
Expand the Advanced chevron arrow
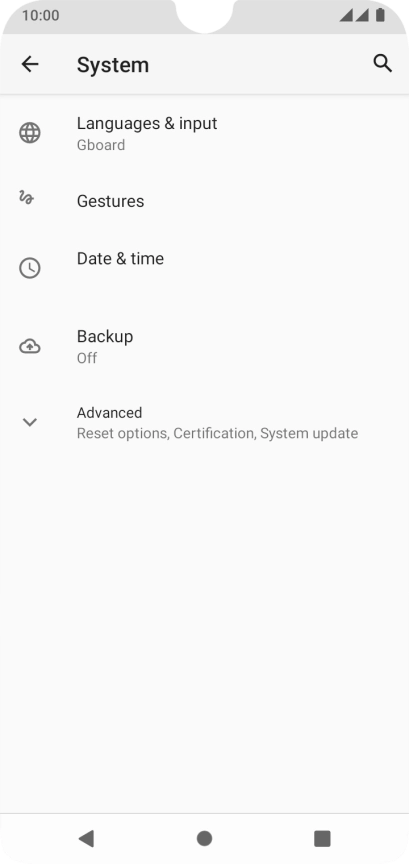click(29, 422)
